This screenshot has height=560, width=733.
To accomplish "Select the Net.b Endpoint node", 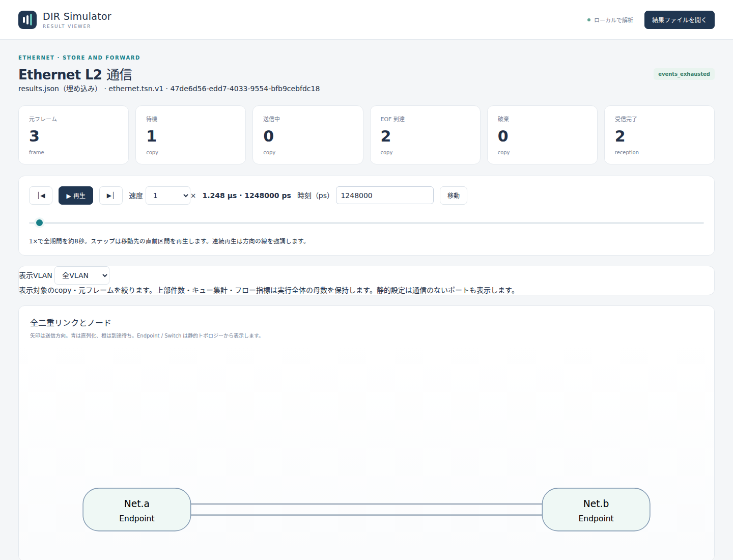I will [596, 510].
